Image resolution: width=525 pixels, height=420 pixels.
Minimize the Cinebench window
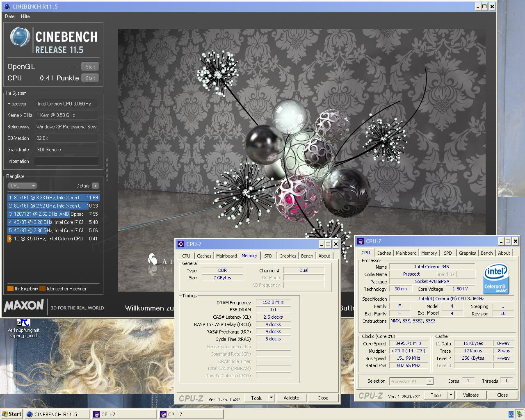[478, 7]
